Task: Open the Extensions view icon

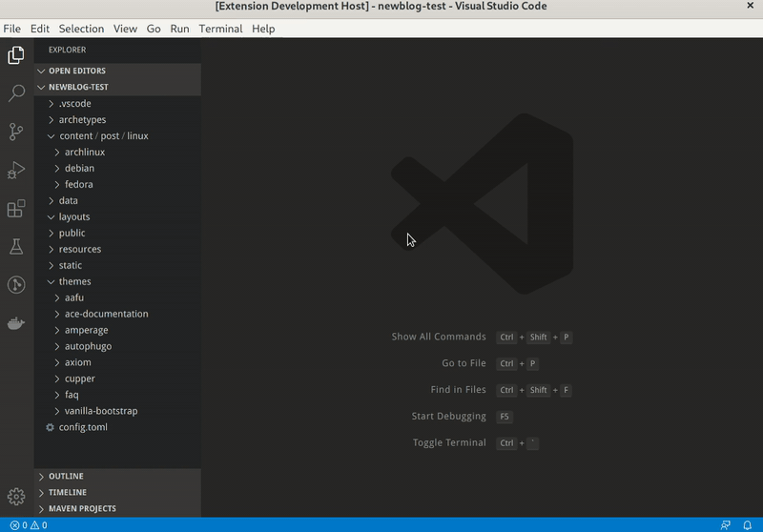Action: pos(16,209)
